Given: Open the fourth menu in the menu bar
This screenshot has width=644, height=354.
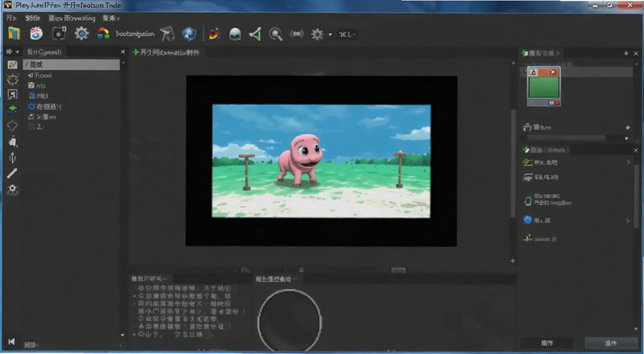Looking at the screenshot, I should 111,18.
